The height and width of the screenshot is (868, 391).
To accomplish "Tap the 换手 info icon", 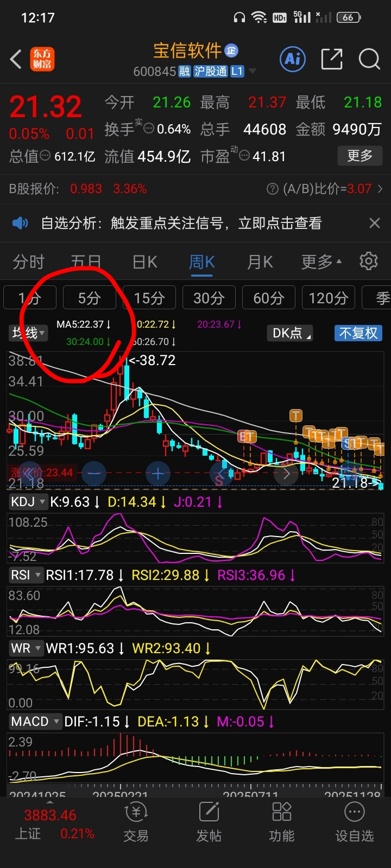I will [149, 129].
